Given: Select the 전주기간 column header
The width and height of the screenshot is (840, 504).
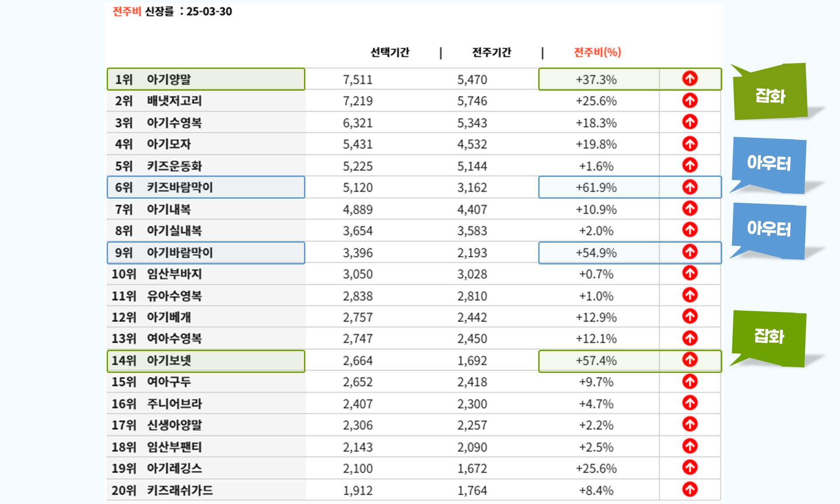Looking at the screenshot, I should click(491, 52).
